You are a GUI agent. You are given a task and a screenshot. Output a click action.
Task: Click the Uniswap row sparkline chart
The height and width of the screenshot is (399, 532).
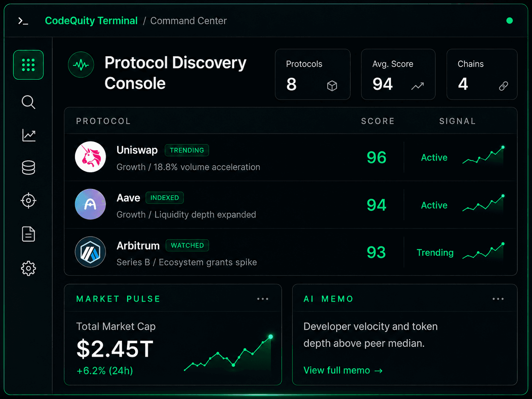click(x=483, y=155)
